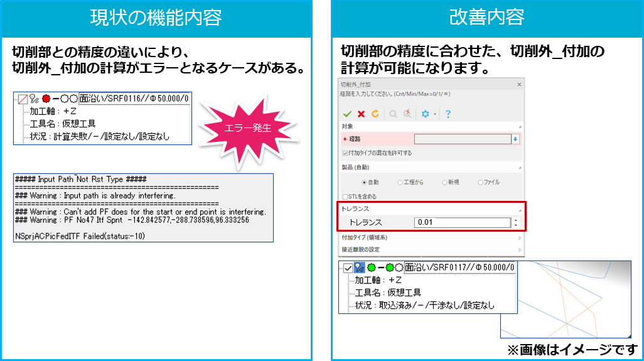Click the blue question mark help icon
Screen dimensions: 644x361
point(448,114)
